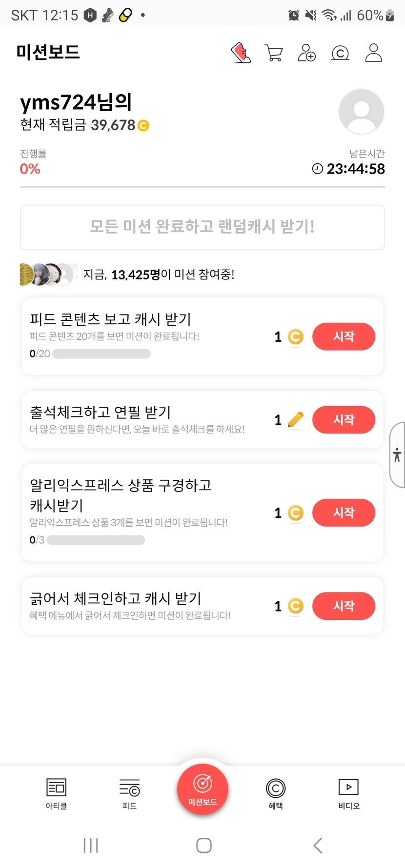Start the 출석체크하고 연필 받기 mission

(344, 420)
